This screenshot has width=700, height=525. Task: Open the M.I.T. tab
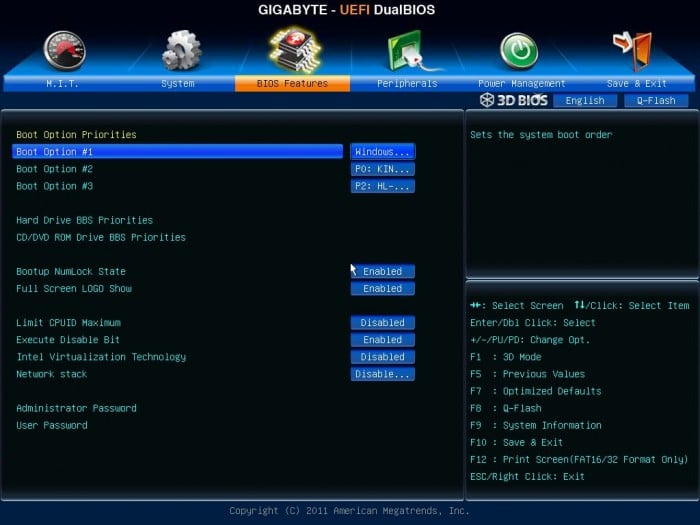62,83
